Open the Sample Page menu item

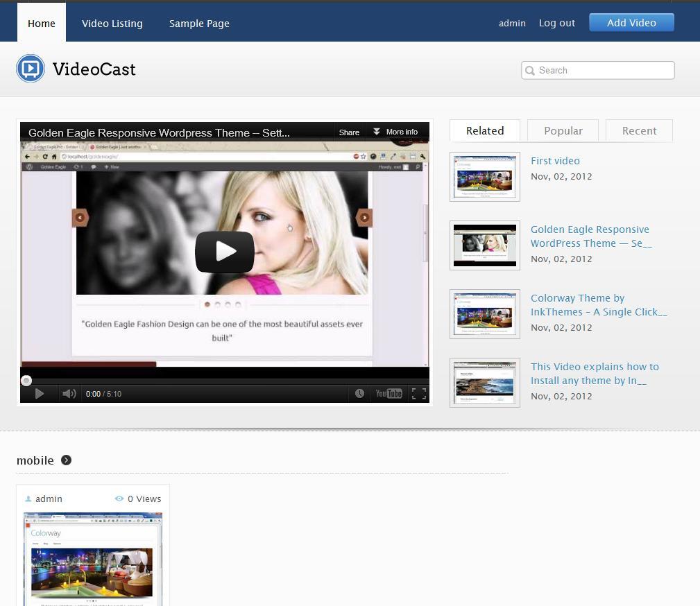coord(199,24)
